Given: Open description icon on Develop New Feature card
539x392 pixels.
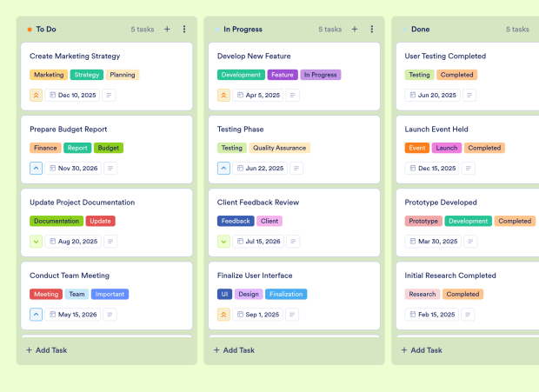Looking at the screenshot, I should 295,96.
